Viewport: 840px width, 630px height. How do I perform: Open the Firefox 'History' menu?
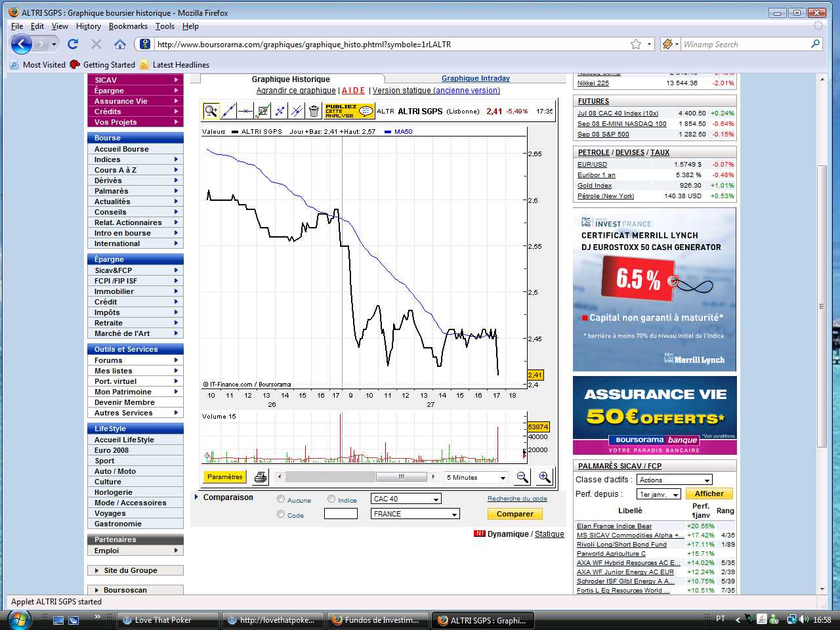coord(89,26)
